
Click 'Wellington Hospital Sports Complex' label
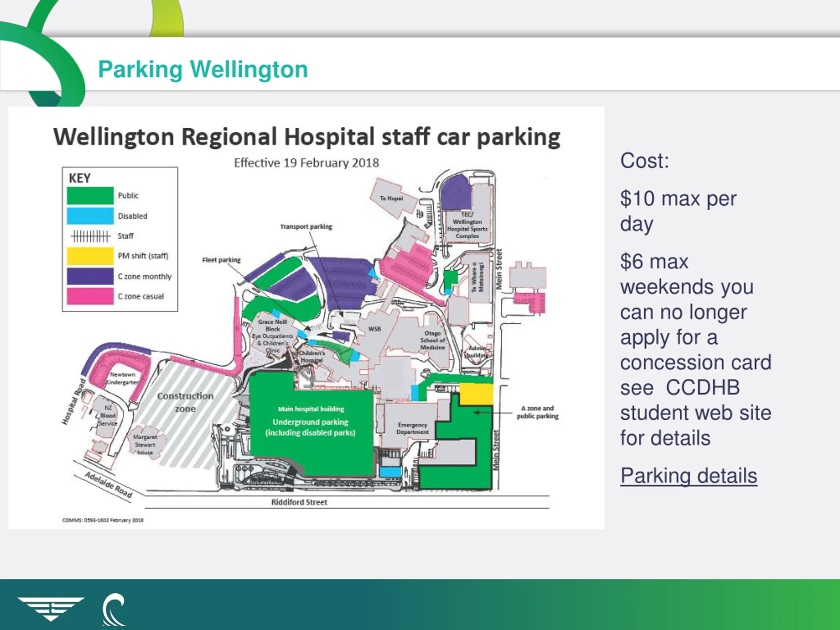[x=467, y=229]
